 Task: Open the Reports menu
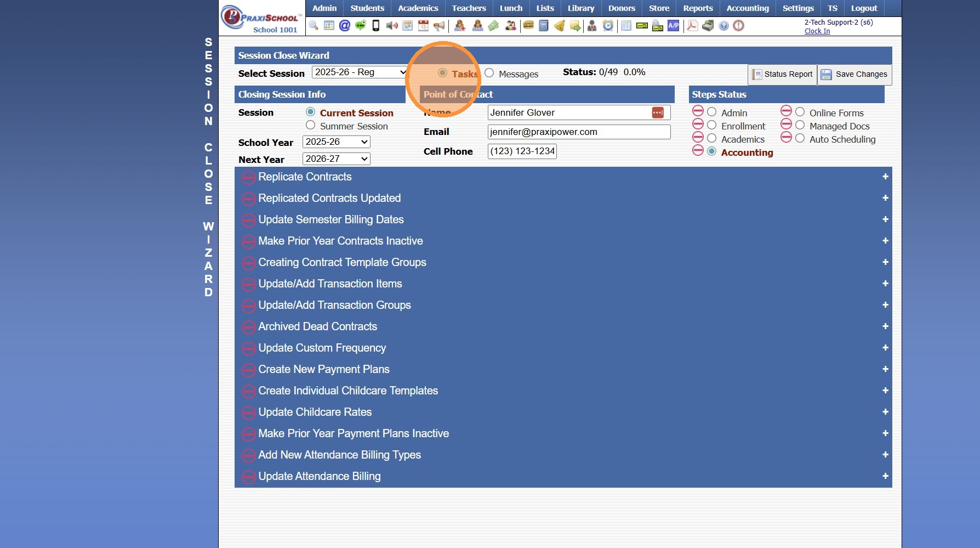coord(698,8)
